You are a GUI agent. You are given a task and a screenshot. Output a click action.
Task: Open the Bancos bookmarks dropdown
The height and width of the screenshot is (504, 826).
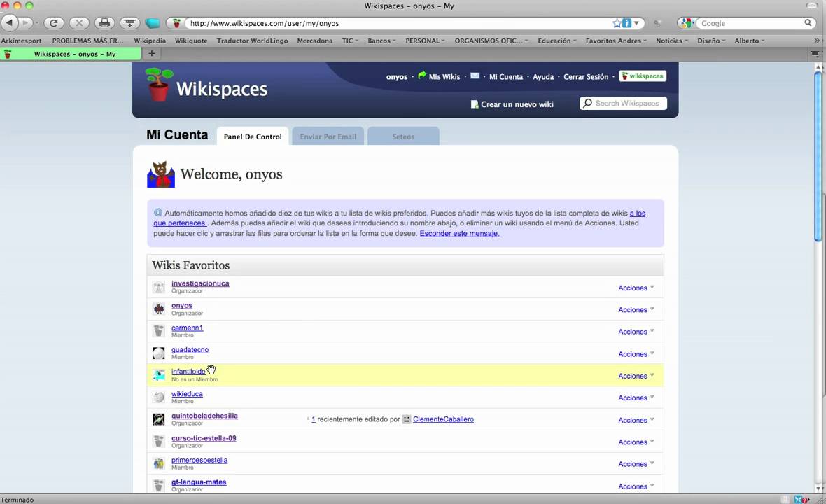click(381, 41)
